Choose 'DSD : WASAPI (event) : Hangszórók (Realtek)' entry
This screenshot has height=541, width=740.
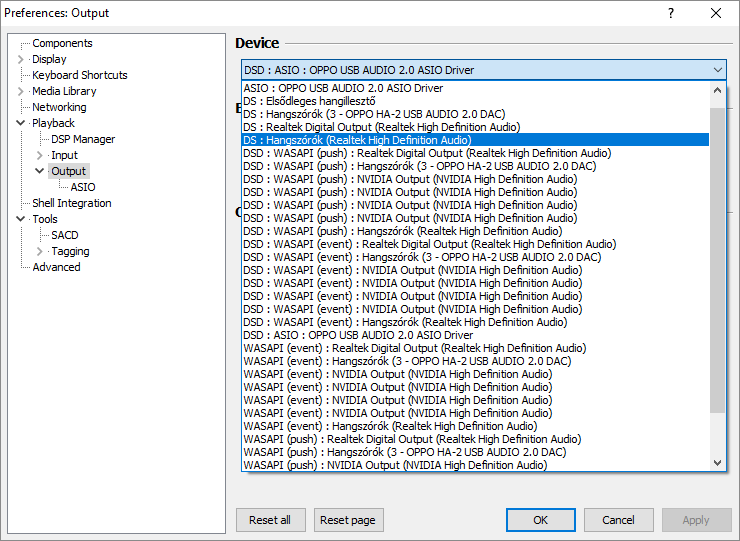coord(475,322)
